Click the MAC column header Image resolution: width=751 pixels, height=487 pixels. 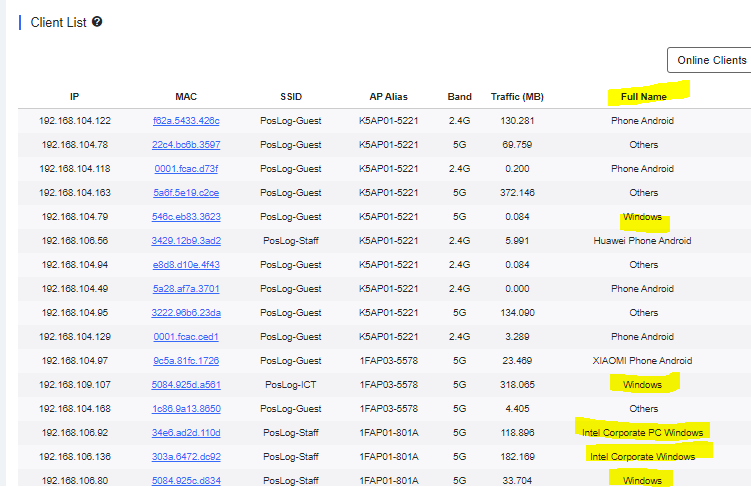point(186,97)
